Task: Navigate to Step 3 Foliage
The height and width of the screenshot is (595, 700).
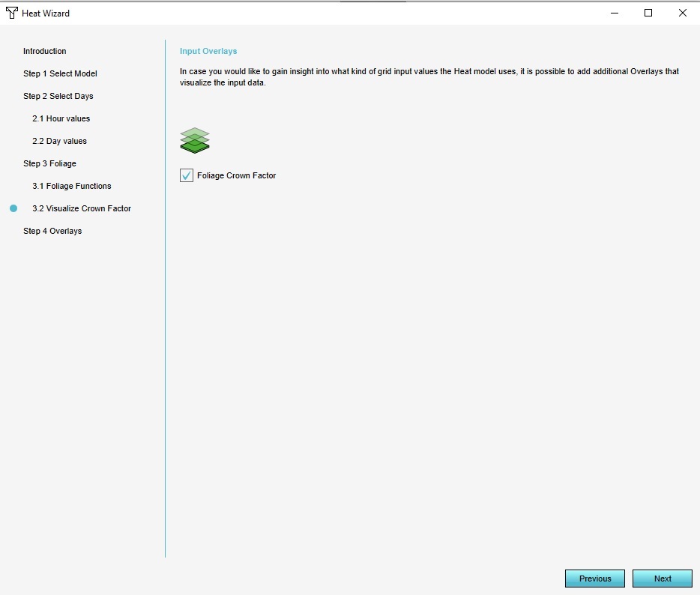Action: (49, 163)
